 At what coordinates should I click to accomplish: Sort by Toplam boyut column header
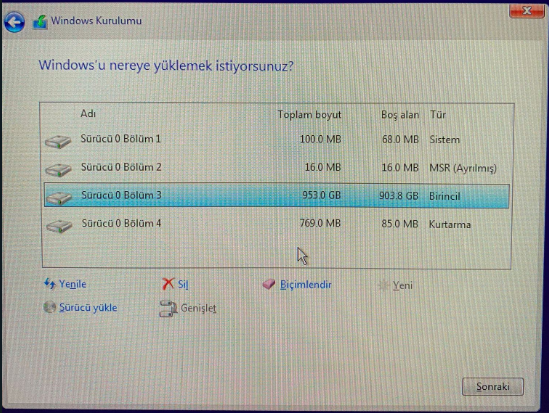pos(309,114)
